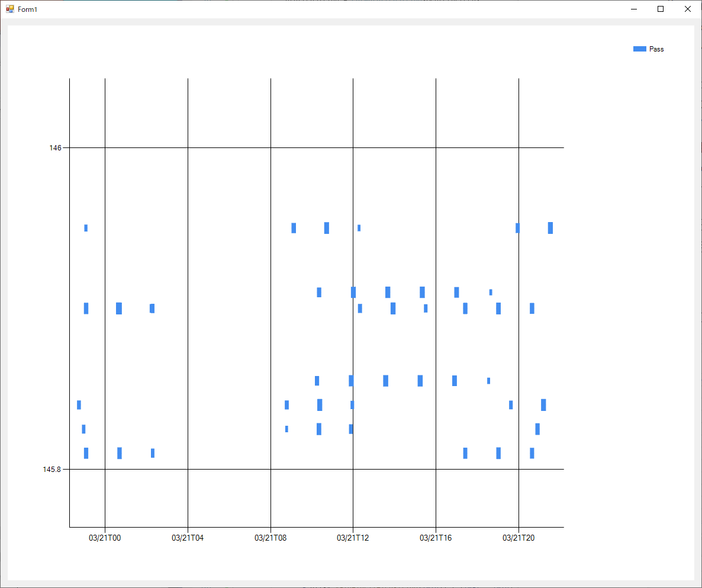The height and width of the screenshot is (588, 702).
Task: Close the Form1 window
Action: click(688, 9)
